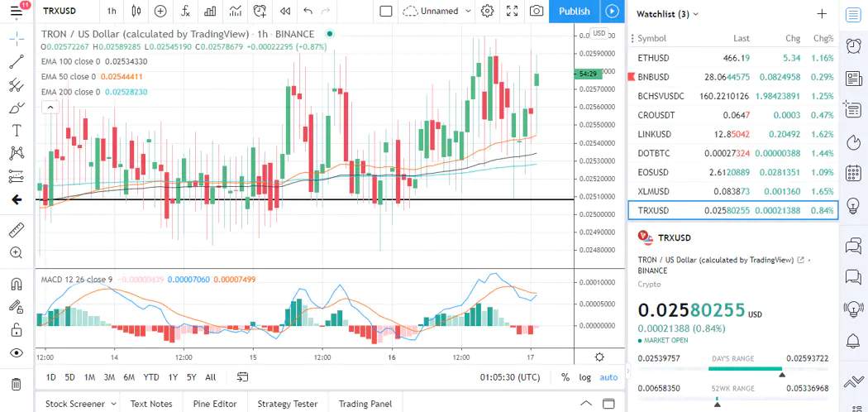Toggle auto scale mode
The height and width of the screenshot is (412, 868).
(x=608, y=377)
